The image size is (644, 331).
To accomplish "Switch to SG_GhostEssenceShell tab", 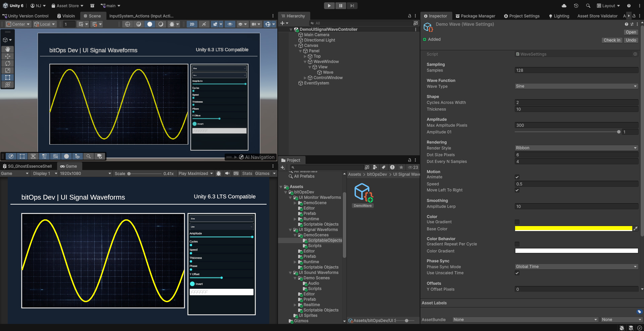I will point(28,166).
